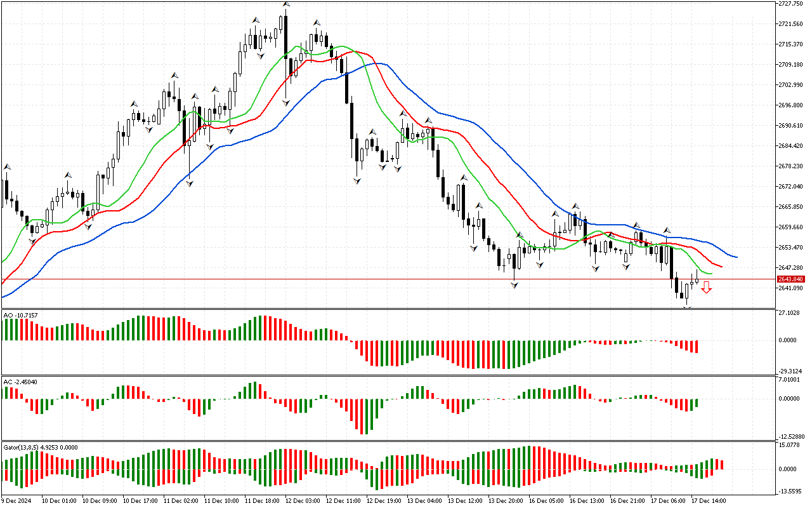Select price level 2665.850
Viewport: 812px width, 508px height.
click(790, 206)
